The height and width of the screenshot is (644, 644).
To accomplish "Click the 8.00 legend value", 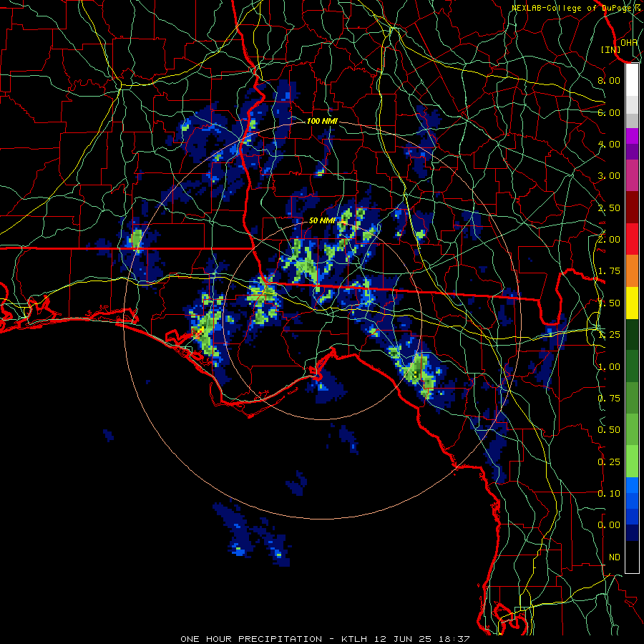I will [x=609, y=80].
